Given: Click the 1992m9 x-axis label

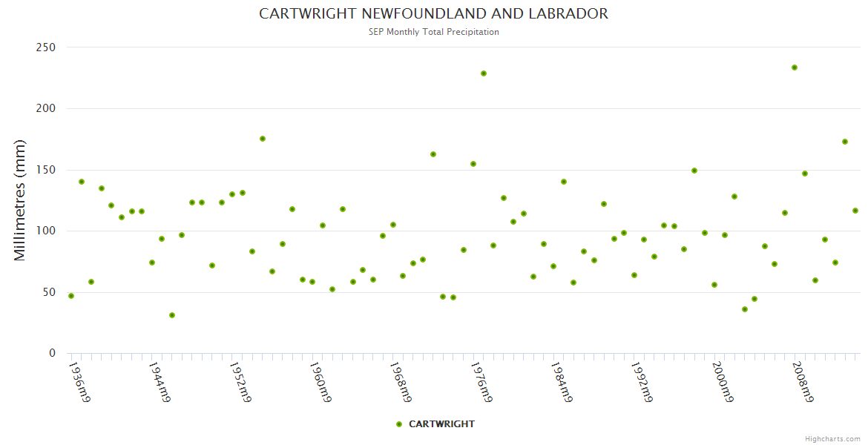Looking at the screenshot, I should (x=642, y=381).
